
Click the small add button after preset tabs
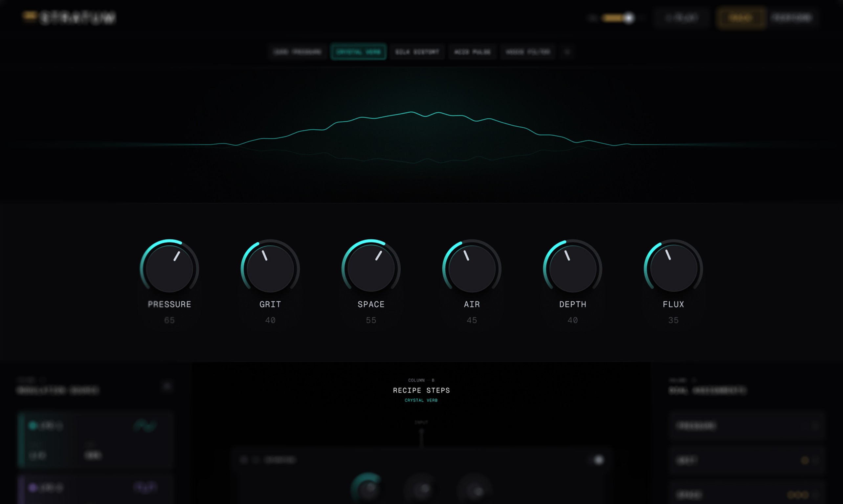[x=567, y=52]
